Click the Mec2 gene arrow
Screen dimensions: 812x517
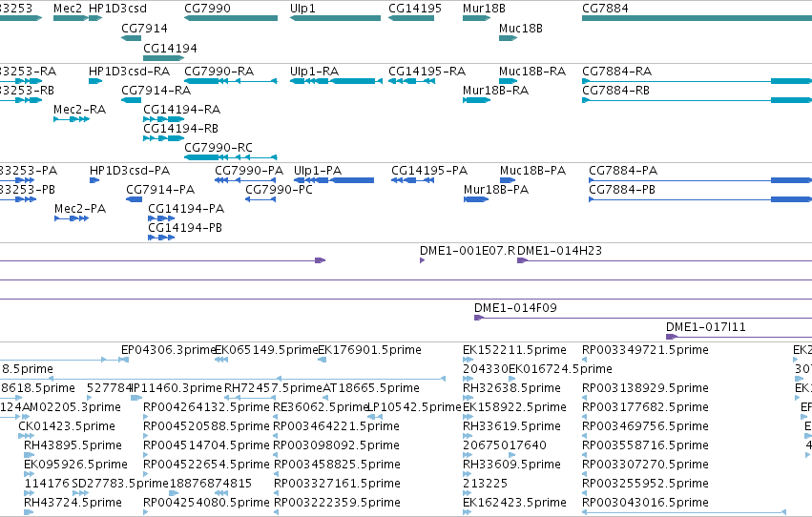71,18
